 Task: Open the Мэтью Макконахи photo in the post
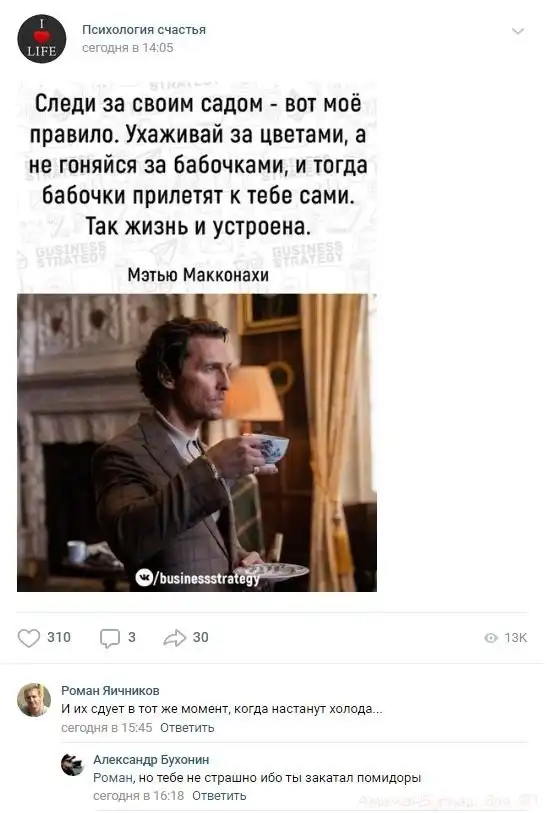coord(197,443)
